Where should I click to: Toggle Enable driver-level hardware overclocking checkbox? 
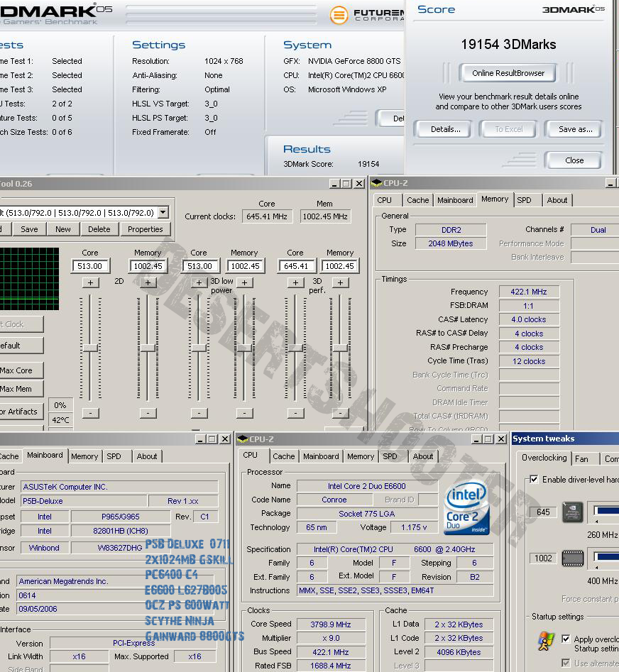point(534,480)
